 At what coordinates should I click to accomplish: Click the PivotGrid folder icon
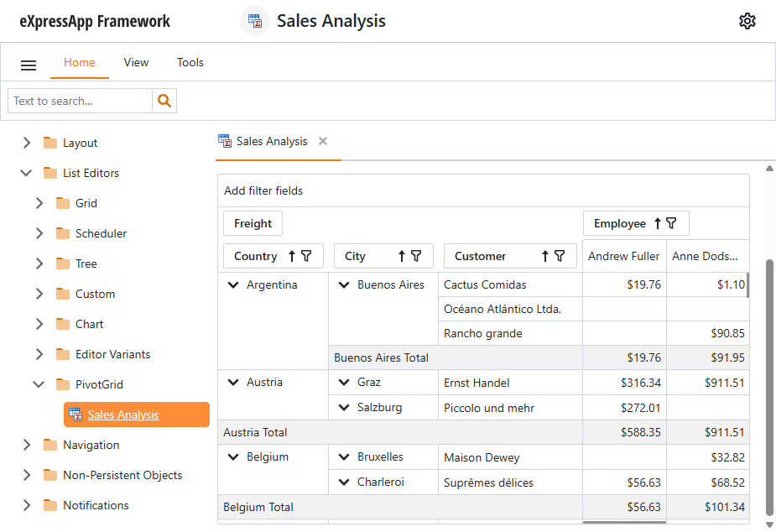click(x=63, y=384)
